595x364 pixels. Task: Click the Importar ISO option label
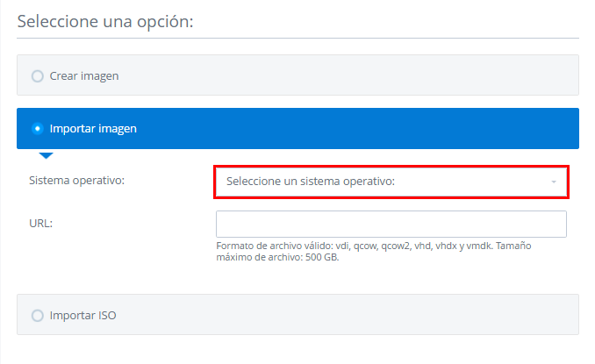point(82,316)
